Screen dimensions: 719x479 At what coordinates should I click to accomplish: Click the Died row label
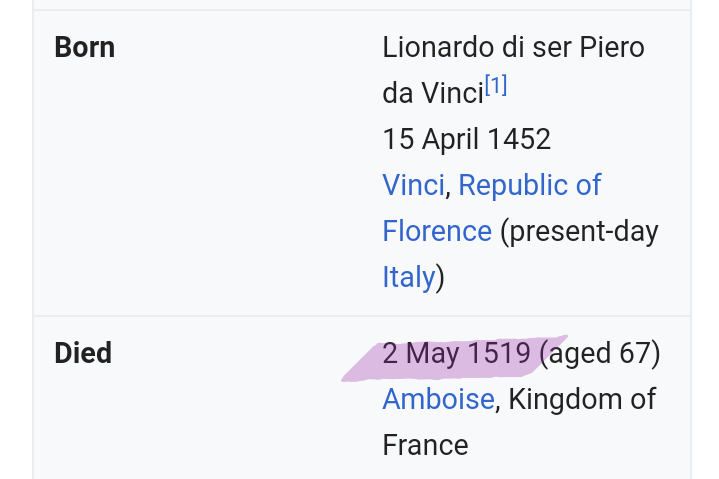point(83,353)
